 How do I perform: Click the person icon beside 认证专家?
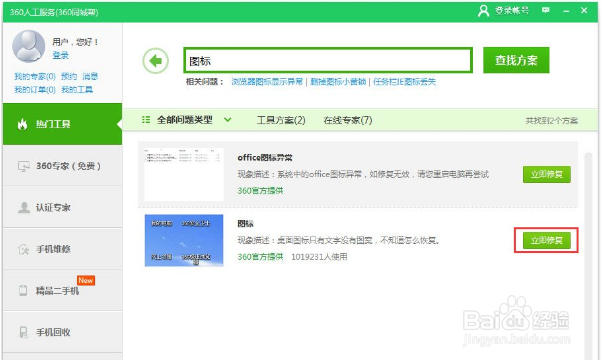[x=24, y=208]
